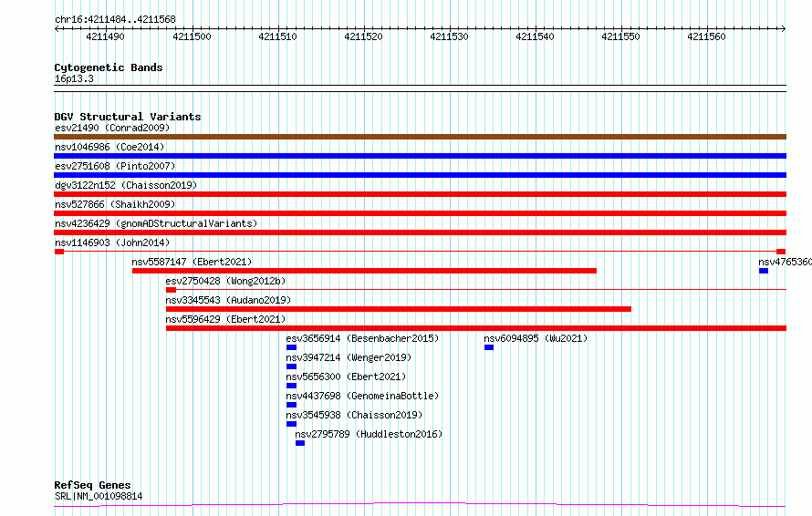Click the red nsv5596429 variant bar
The width and height of the screenshot is (812, 516).
click(x=476, y=328)
